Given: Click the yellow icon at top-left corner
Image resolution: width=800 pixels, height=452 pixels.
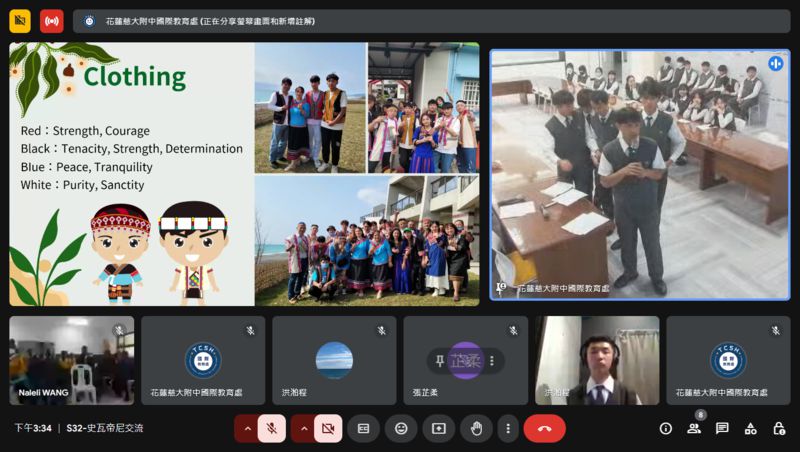Looking at the screenshot, I should tap(20, 20).
